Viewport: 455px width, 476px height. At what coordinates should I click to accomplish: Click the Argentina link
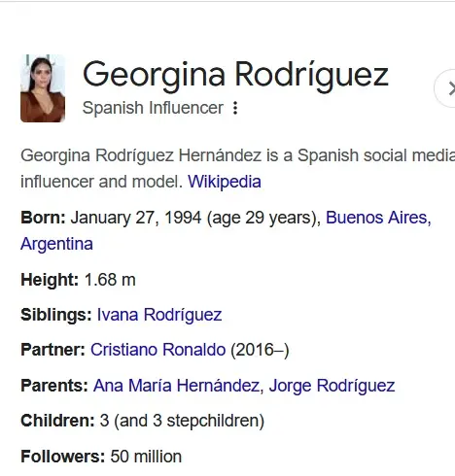pos(56,244)
